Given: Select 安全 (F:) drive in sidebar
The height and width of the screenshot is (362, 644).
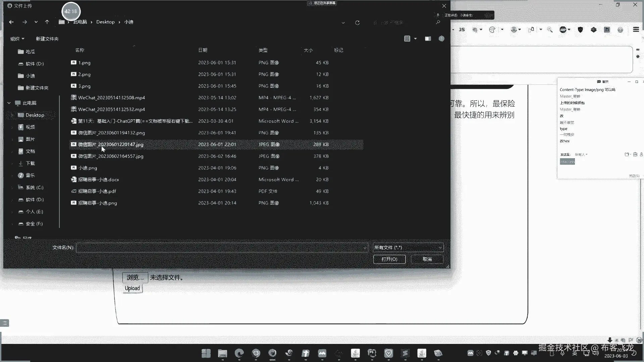Looking at the screenshot, I should point(34,224).
